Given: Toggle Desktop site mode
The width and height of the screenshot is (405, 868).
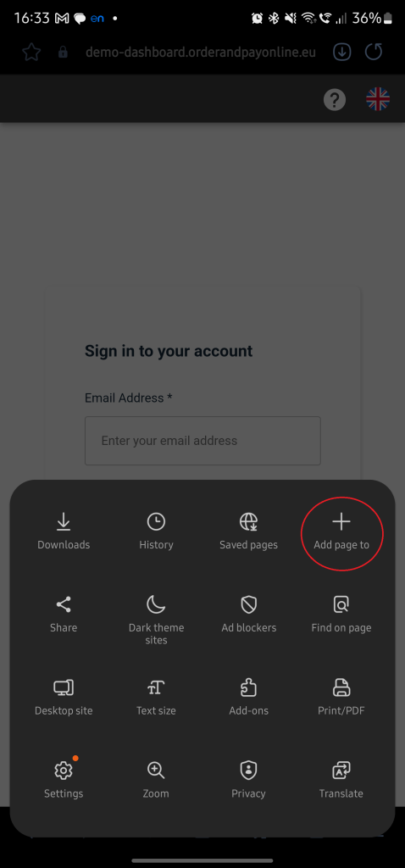Looking at the screenshot, I should click(x=64, y=698).
